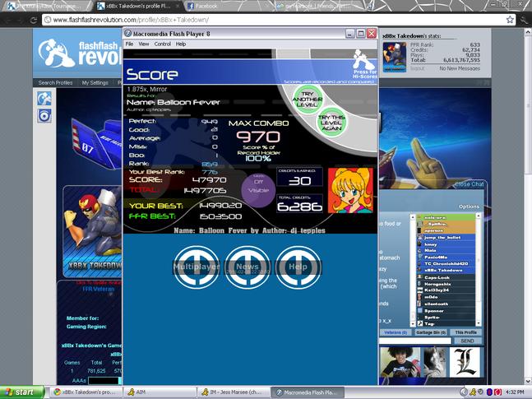Screen dimensions: 532x399
Task: Click the SEND chat button
Action: click(467, 341)
